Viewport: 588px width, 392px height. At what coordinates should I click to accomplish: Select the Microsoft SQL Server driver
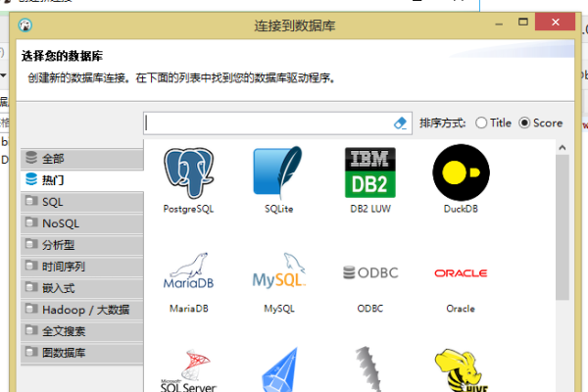[188, 370]
